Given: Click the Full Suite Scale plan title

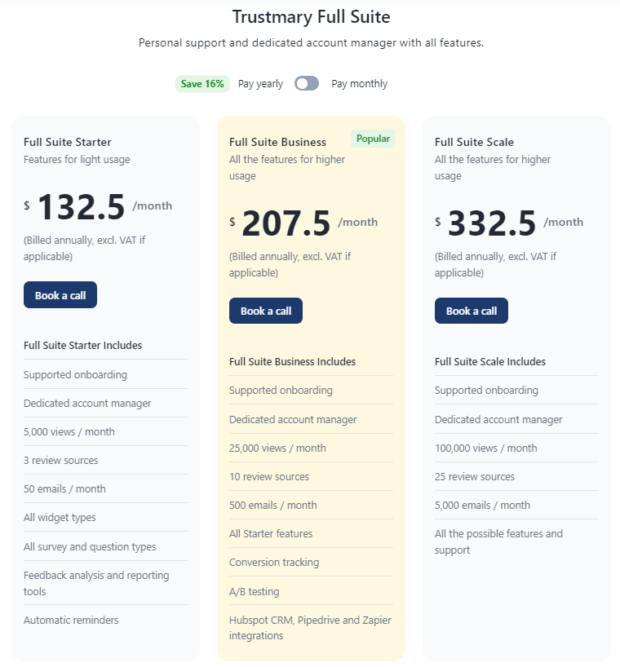Looking at the screenshot, I should click(x=474, y=142).
